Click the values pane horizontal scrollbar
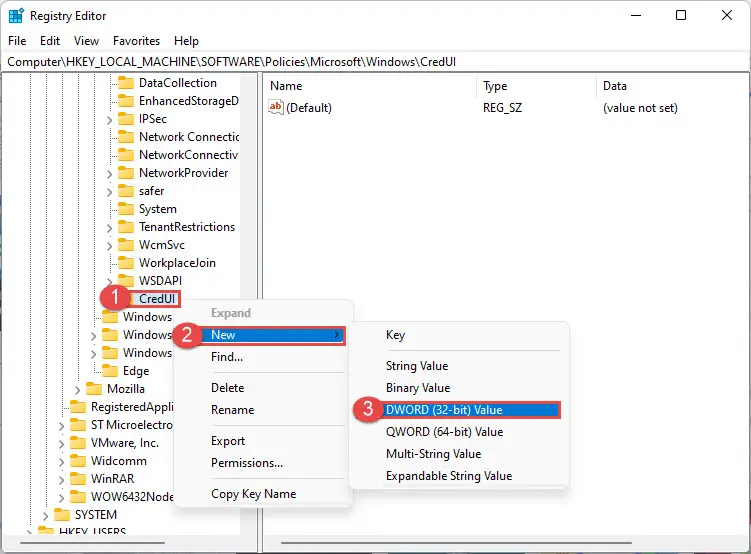This screenshot has width=751, height=554. tap(456, 543)
